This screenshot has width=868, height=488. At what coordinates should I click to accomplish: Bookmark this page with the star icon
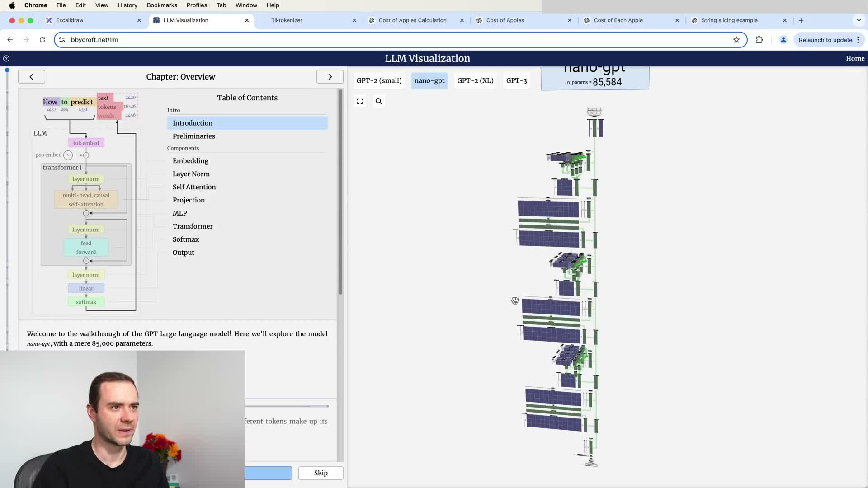pos(736,40)
